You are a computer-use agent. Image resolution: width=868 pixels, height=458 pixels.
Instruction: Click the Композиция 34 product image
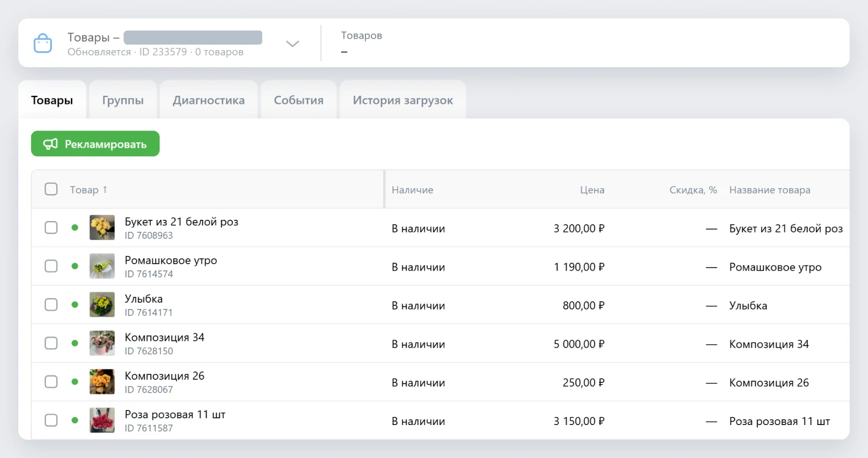click(102, 343)
